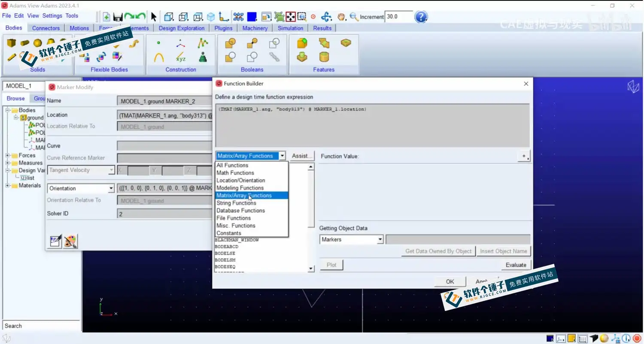Open the File menu
644x344 pixels.
pyautogui.click(x=6, y=16)
